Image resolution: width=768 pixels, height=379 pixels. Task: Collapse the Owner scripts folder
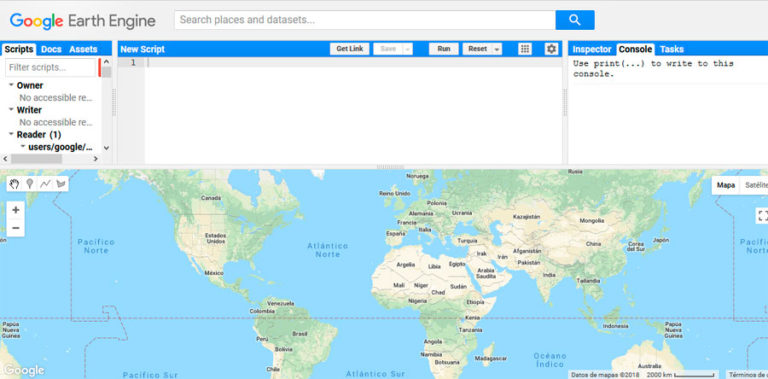coord(11,85)
